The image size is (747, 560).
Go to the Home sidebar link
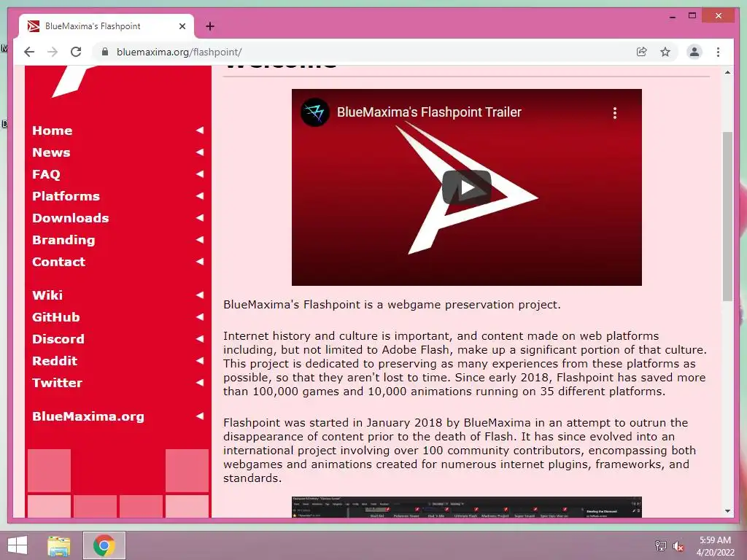(x=53, y=131)
